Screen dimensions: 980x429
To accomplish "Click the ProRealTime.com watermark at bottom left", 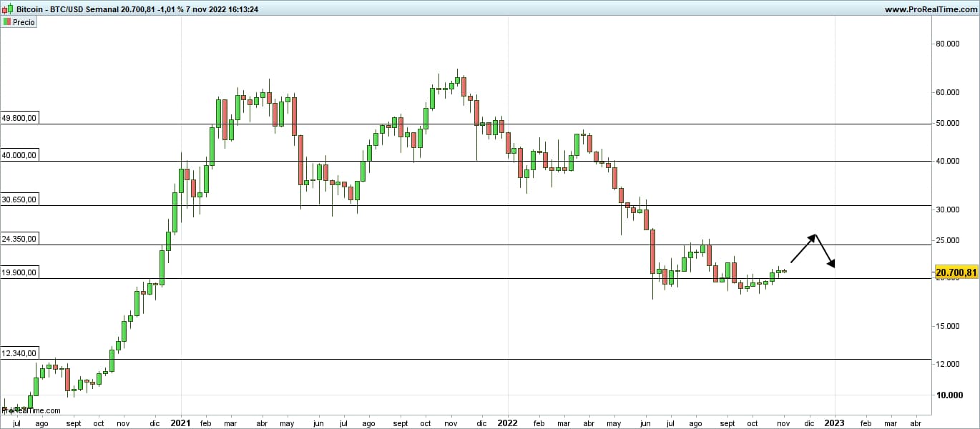I will click(x=31, y=410).
